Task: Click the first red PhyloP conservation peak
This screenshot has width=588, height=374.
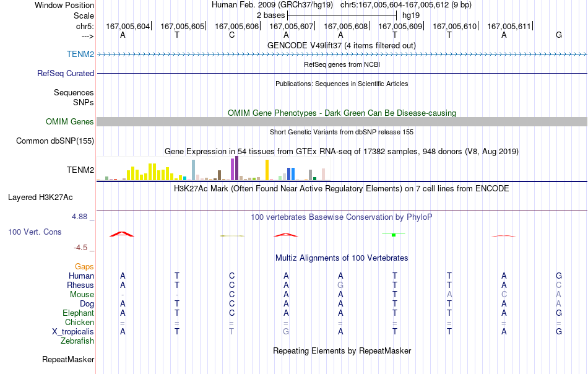Action: (x=121, y=234)
